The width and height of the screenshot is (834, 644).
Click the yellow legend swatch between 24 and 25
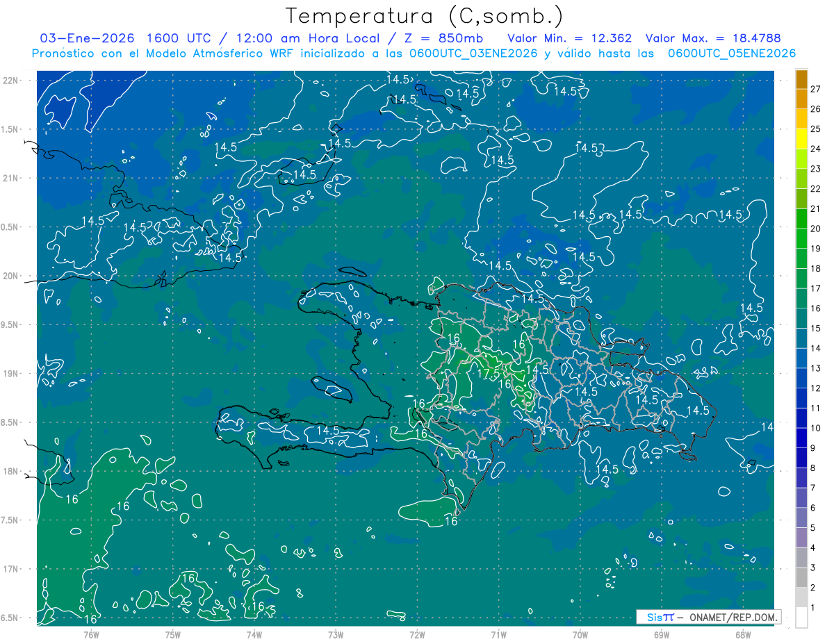(801, 139)
